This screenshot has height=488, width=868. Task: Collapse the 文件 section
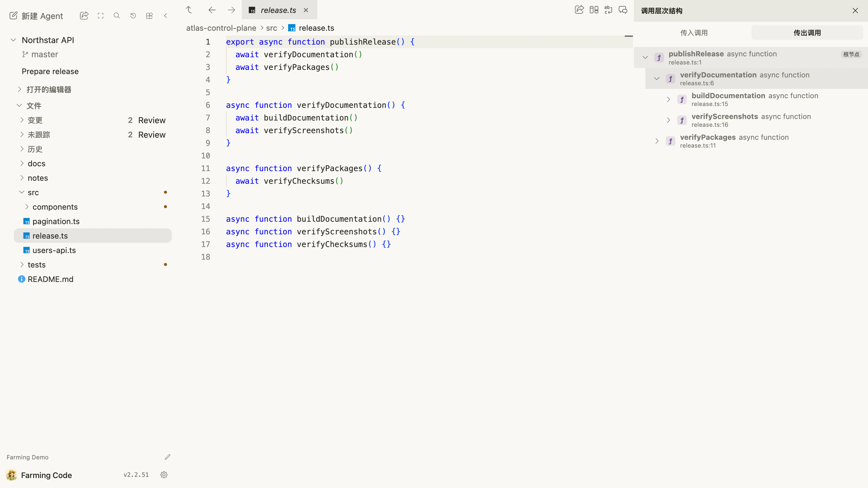tap(19, 105)
